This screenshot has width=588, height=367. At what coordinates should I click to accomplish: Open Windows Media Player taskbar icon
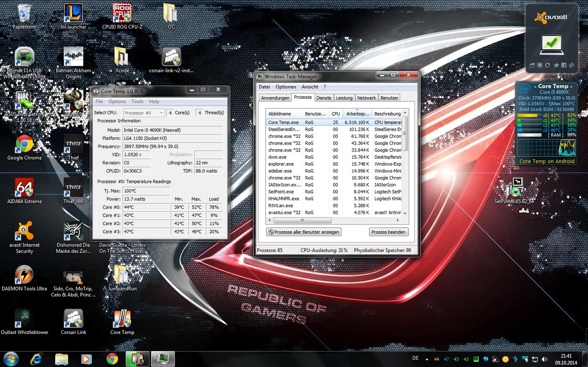(x=86, y=359)
